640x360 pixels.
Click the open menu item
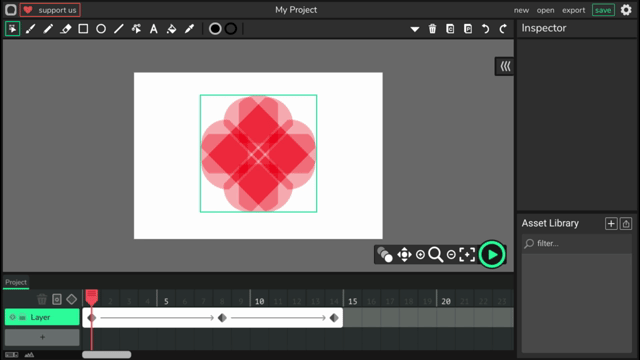point(545,10)
